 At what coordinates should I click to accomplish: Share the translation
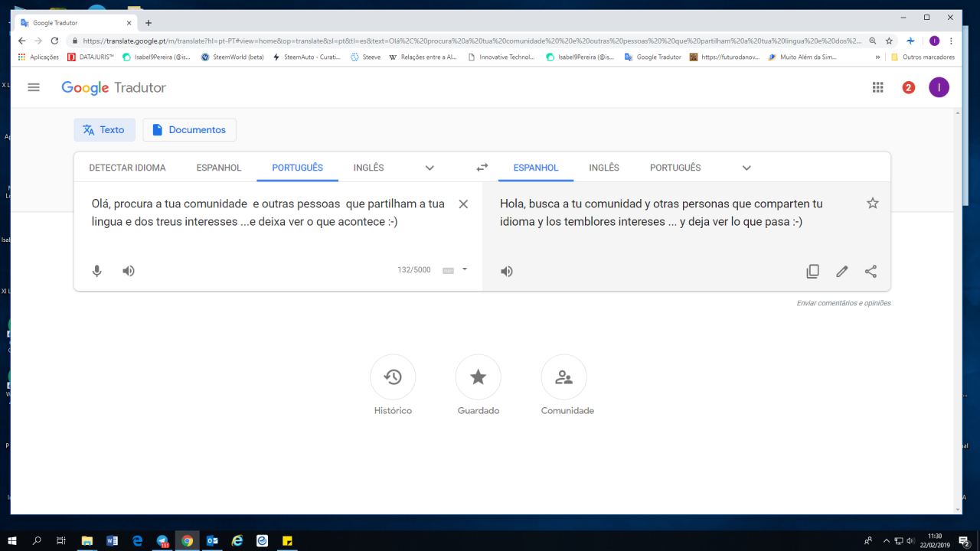point(871,271)
